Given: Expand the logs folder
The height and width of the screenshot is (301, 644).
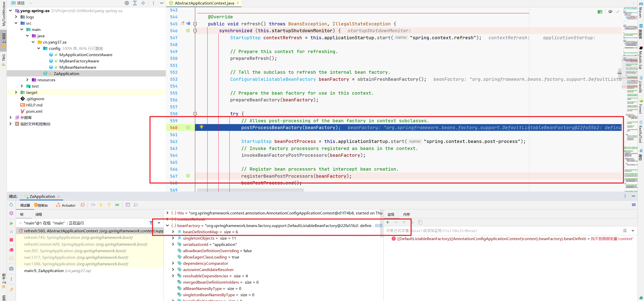Looking at the screenshot, I should coord(16,17).
